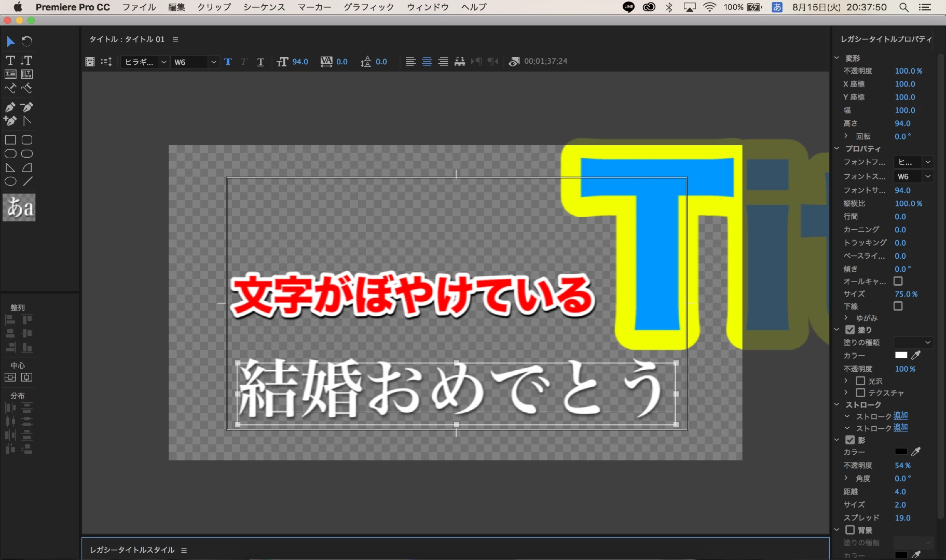Screen dimensions: 946x560
Task: Uncheck the 影 shadow checkbox
Action: click(850, 440)
